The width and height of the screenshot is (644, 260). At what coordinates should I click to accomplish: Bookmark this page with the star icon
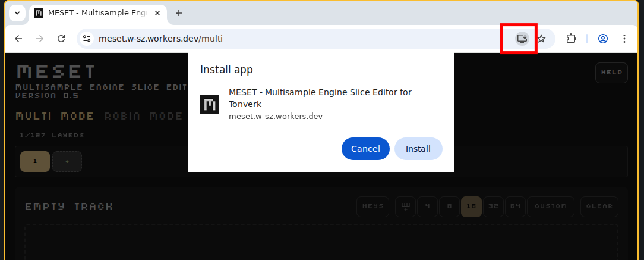[541, 39]
